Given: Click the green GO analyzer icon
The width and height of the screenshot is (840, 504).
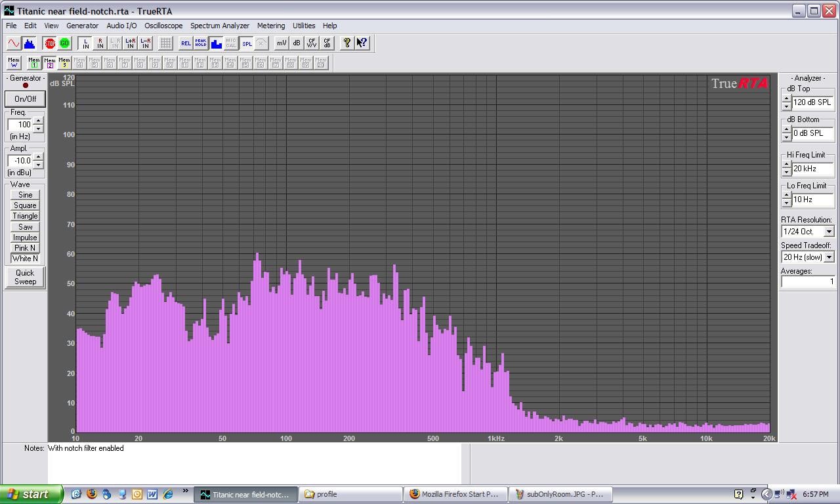Looking at the screenshot, I should [x=64, y=43].
